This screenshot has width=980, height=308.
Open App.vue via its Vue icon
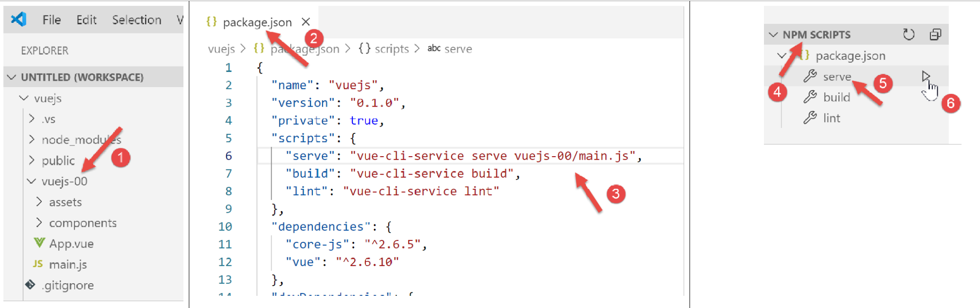click(39, 243)
